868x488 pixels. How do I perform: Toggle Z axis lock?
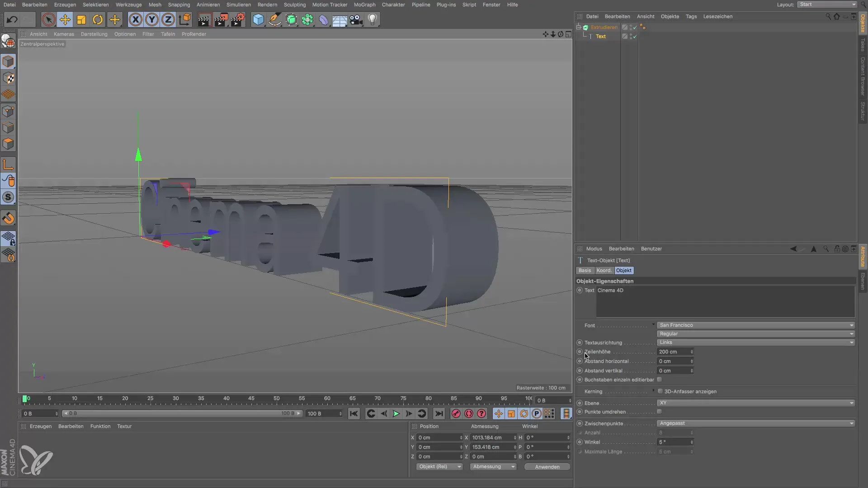point(168,20)
